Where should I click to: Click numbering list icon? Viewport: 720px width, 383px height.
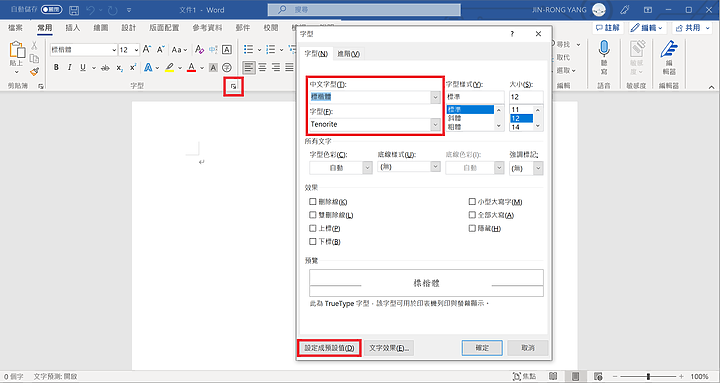(x=270, y=49)
